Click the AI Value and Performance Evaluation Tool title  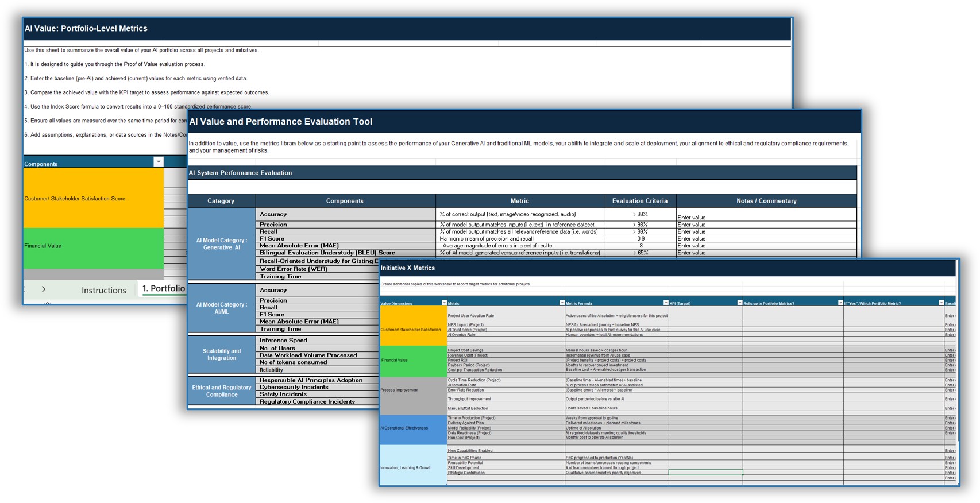(x=281, y=122)
